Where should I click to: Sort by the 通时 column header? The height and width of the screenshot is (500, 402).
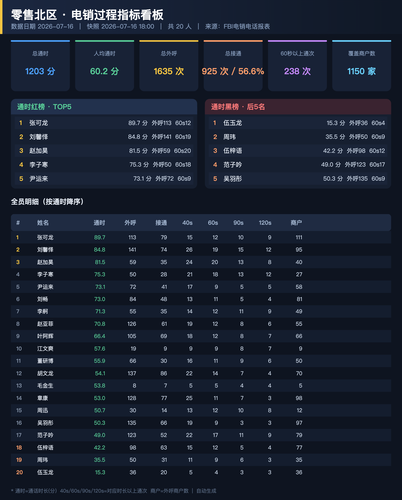pos(99,223)
